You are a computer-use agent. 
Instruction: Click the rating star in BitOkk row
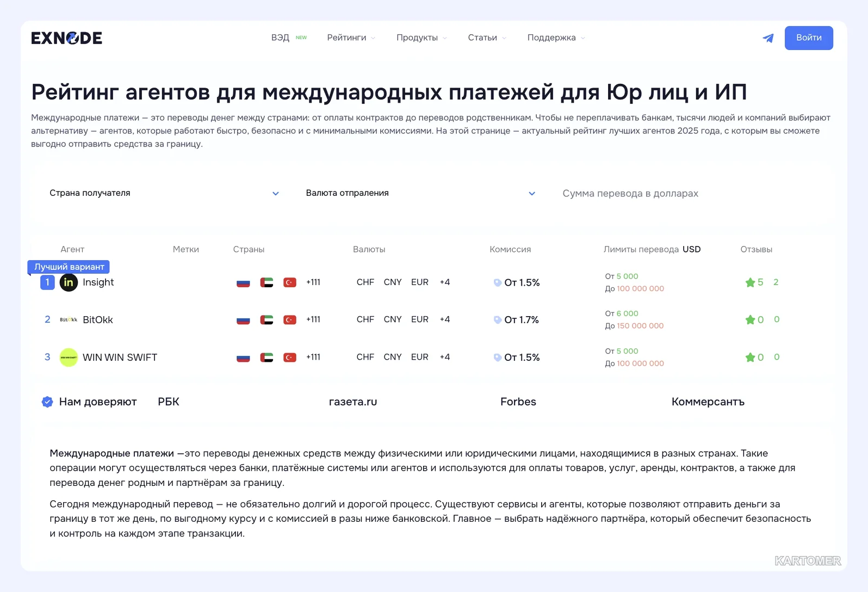[750, 320]
